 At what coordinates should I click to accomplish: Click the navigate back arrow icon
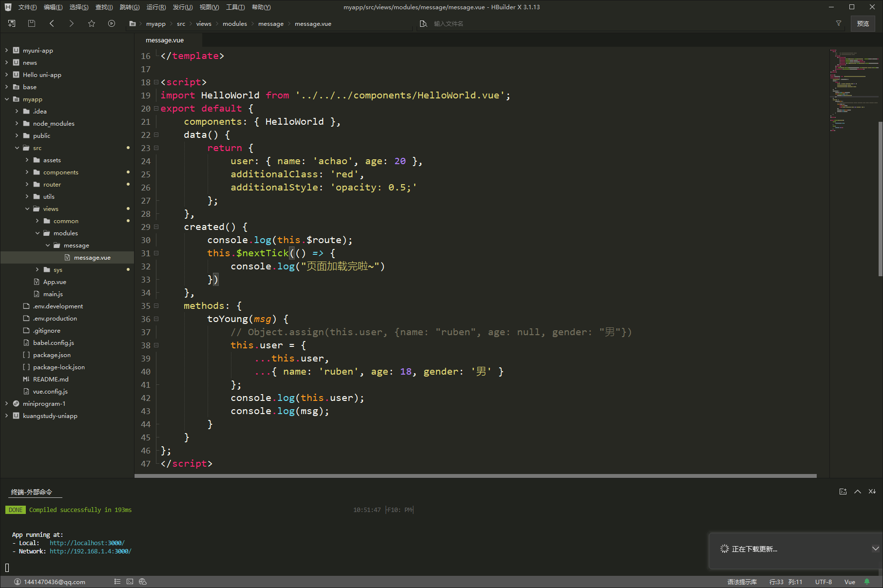pos(52,23)
